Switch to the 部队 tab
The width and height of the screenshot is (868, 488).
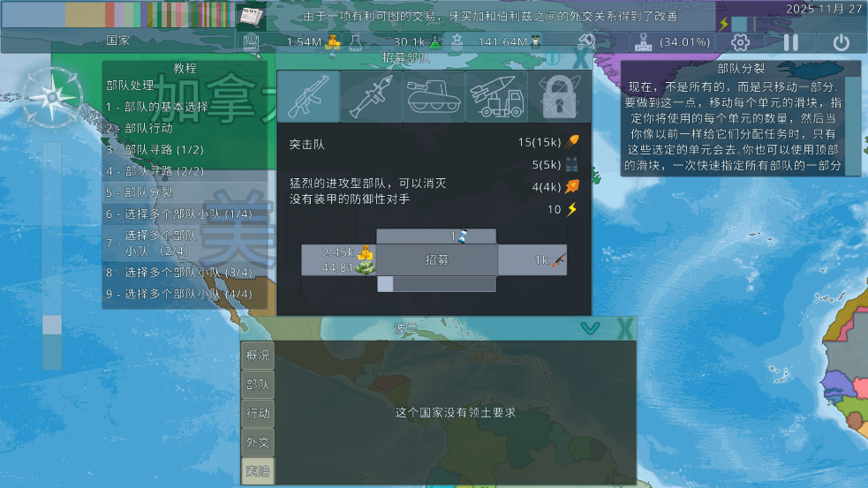pos(258,384)
